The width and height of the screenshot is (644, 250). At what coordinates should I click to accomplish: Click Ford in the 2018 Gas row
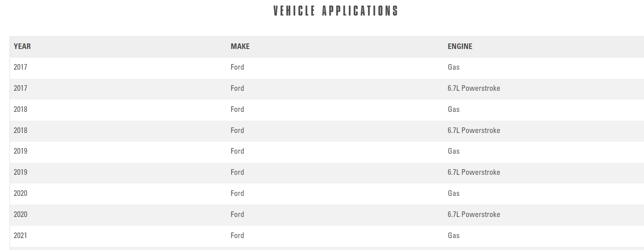click(x=237, y=109)
